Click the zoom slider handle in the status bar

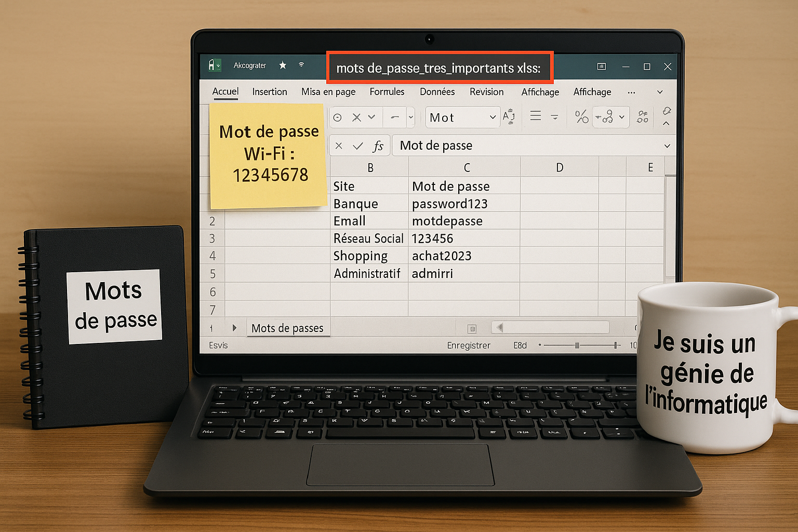coord(577,345)
